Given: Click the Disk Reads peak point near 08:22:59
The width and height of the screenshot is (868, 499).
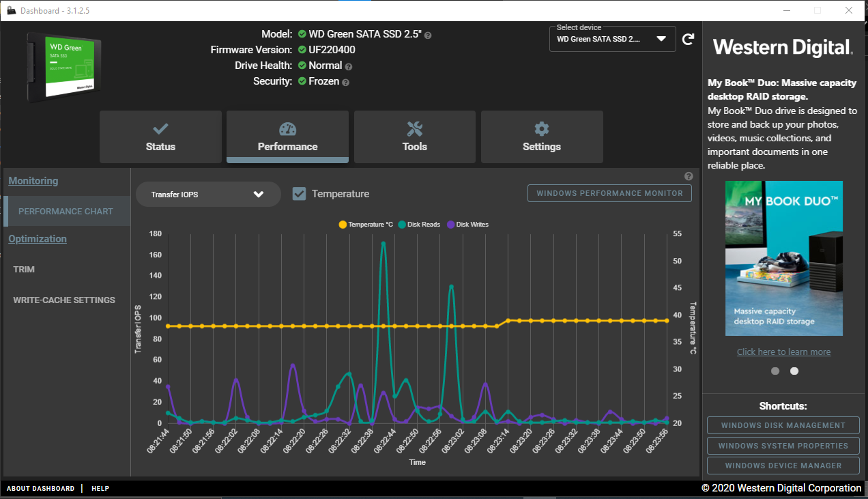Looking at the screenshot, I should (x=451, y=287).
